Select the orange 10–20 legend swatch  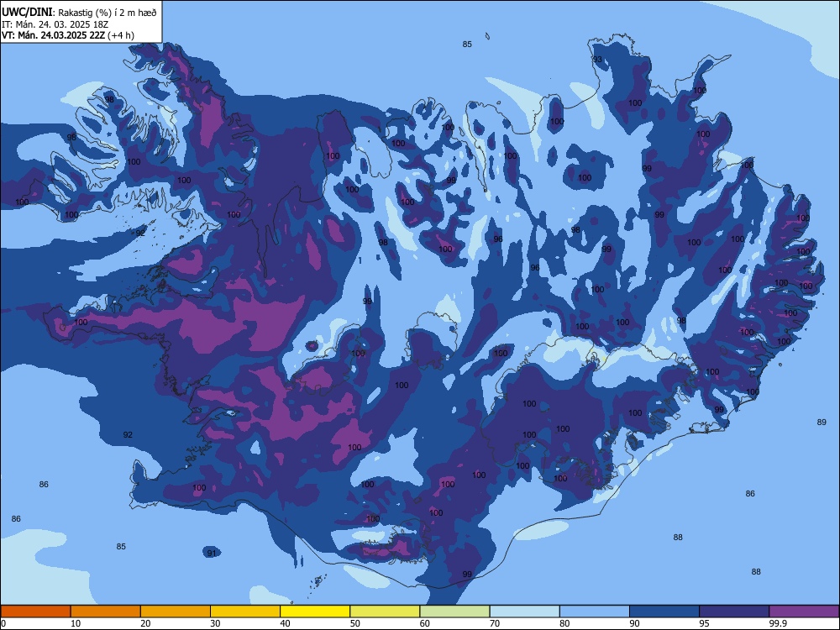106,612
